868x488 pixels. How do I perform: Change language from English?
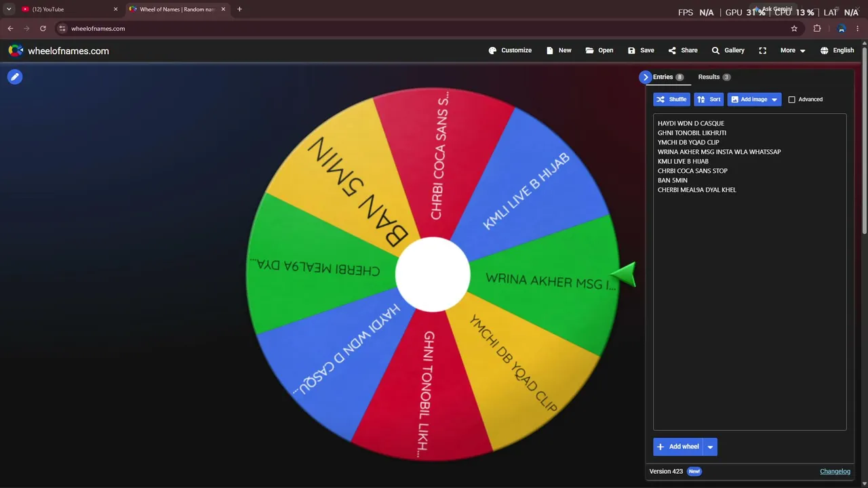pyautogui.click(x=837, y=50)
